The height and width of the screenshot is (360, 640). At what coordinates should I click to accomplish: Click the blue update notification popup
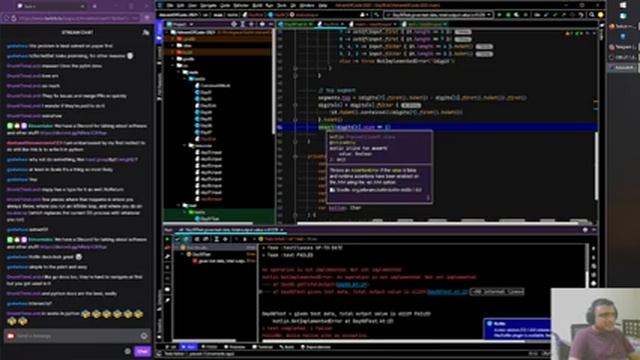[518, 329]
